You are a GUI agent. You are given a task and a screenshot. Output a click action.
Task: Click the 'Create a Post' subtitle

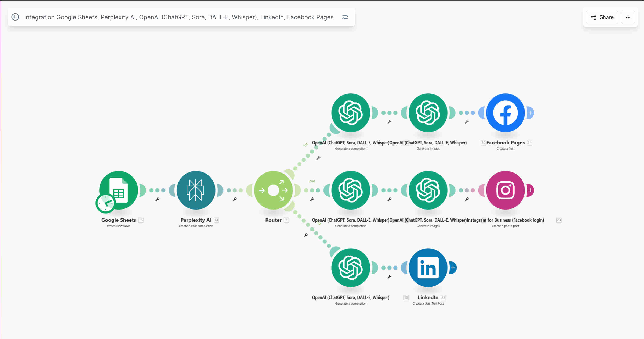tap(506, 149)
